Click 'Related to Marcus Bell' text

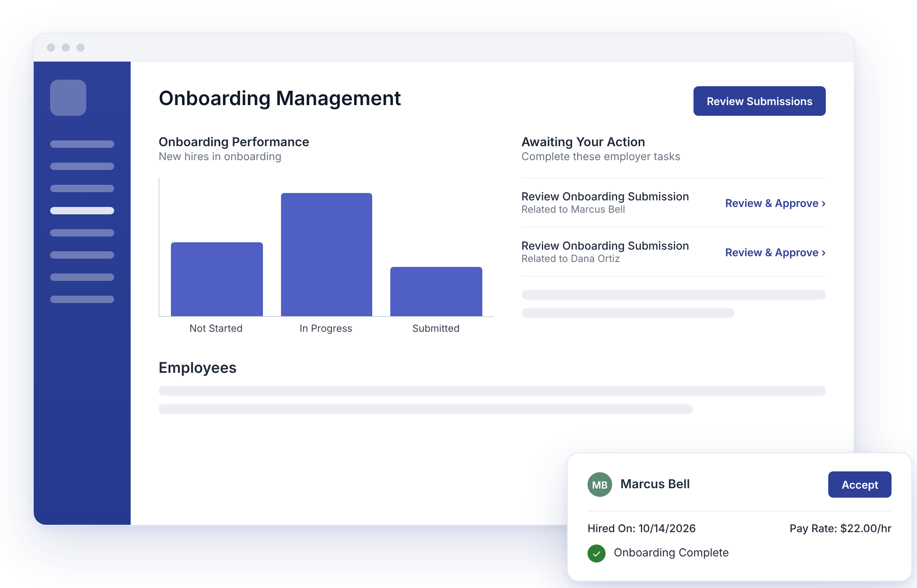pos(573,209)
